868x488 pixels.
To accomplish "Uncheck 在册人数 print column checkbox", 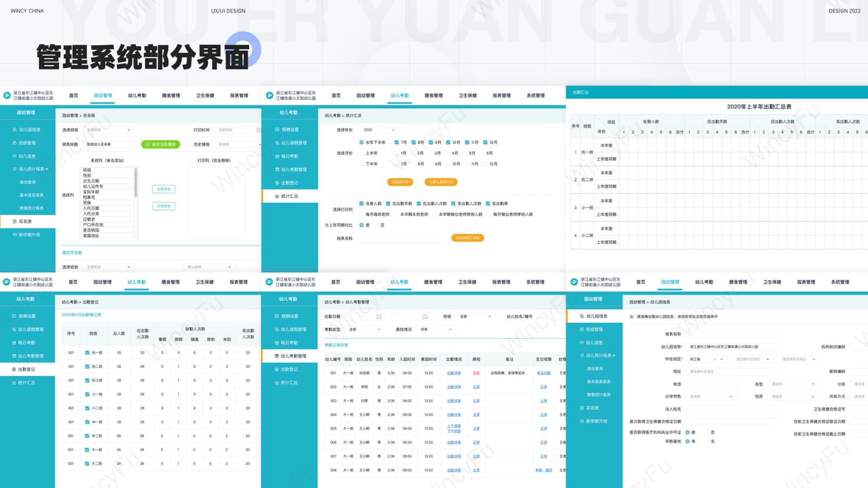I will pos(361,204).
